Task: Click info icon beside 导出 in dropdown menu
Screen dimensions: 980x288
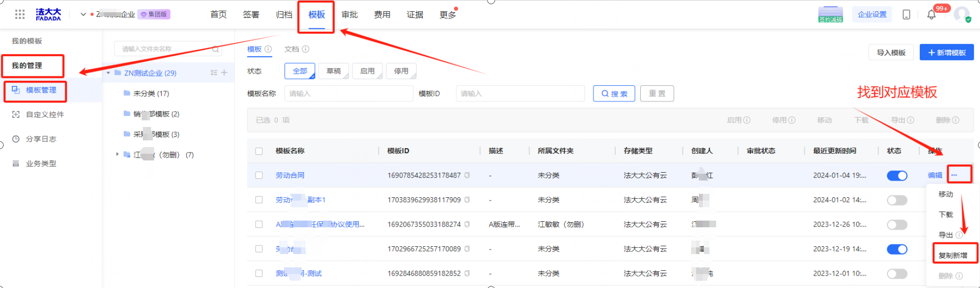Action: 959,235
